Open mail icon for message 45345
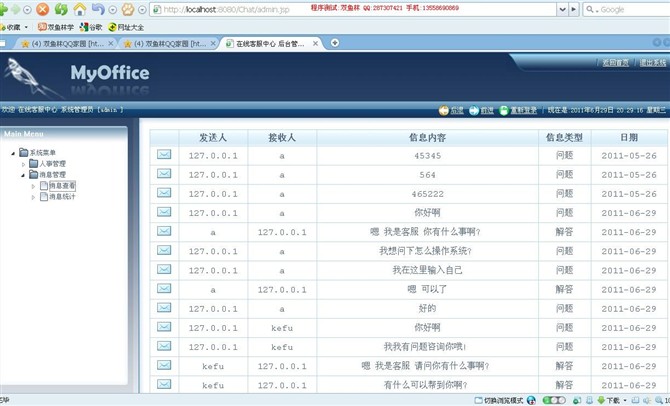Viewport: 670px width, 406px height. pos(164,154)
